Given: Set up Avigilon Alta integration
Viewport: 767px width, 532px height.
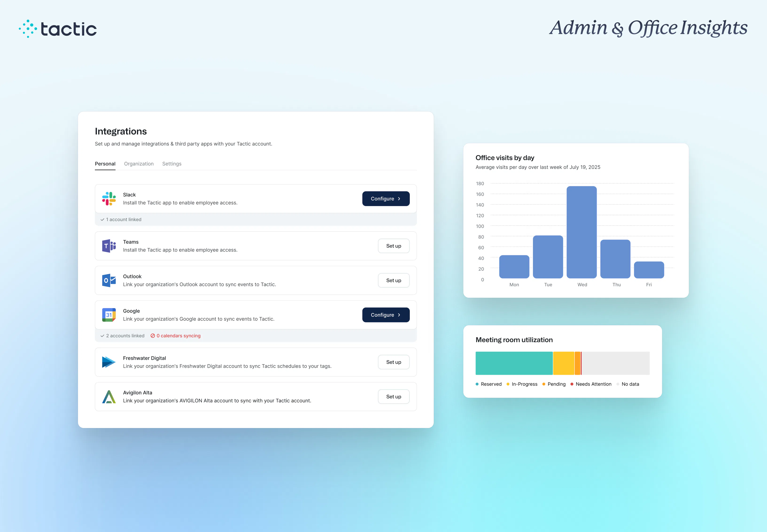Looking at the screenshot, I should (394, 397).
